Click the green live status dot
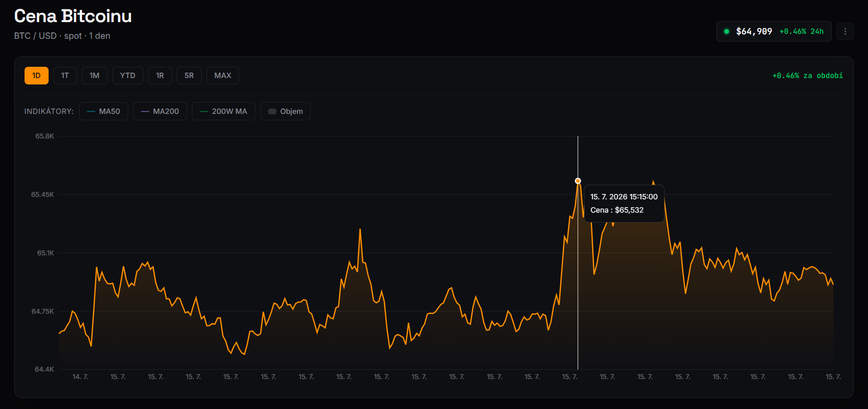The height and width of the screenshot is (409, 868). tap(727, 31)
